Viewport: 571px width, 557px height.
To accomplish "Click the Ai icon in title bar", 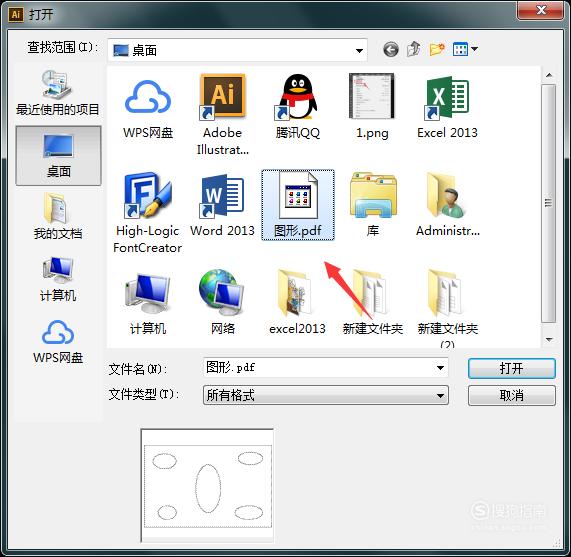I will [x=16, y=15].
